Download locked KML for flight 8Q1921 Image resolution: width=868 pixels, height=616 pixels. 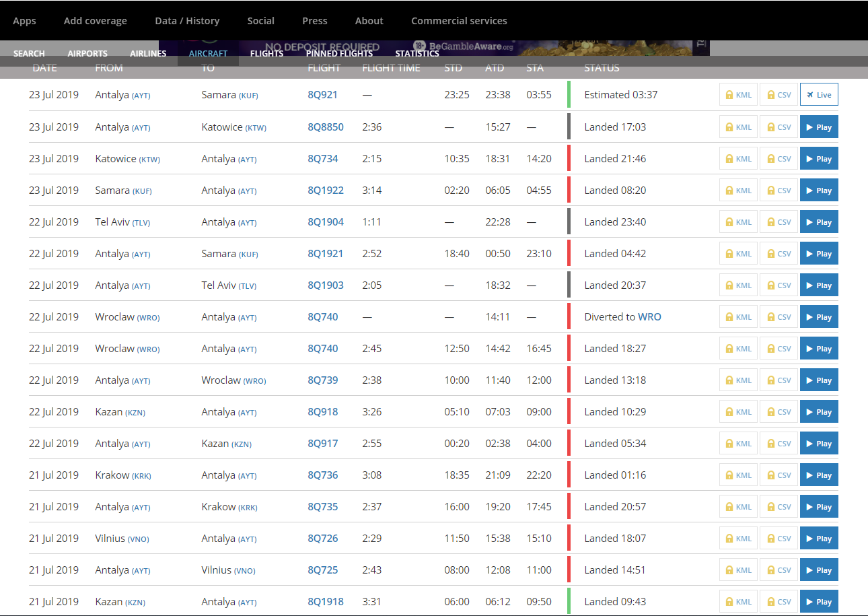tap(738, 254)
